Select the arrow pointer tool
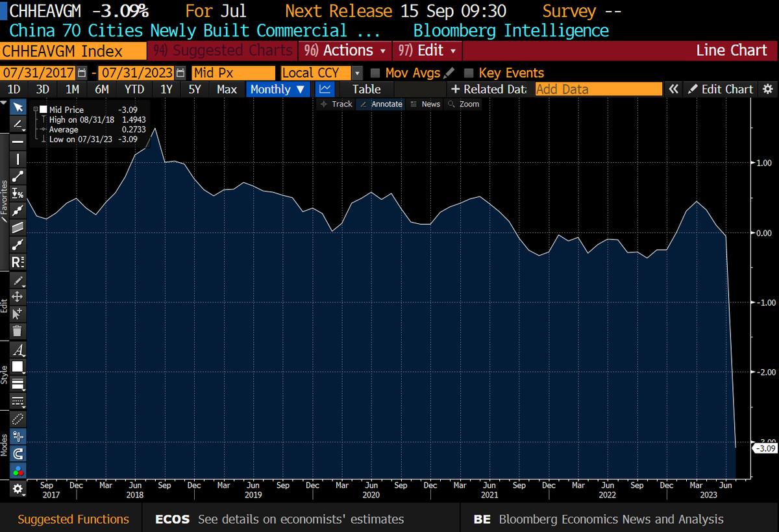Viewport: 779px width, 532px height. click(x=18, y=107)
